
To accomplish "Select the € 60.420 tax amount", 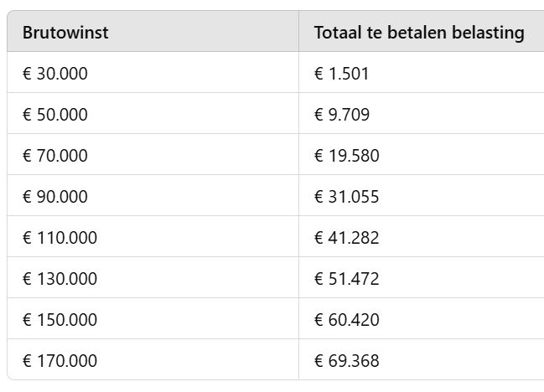I will [x=346, y=320].
